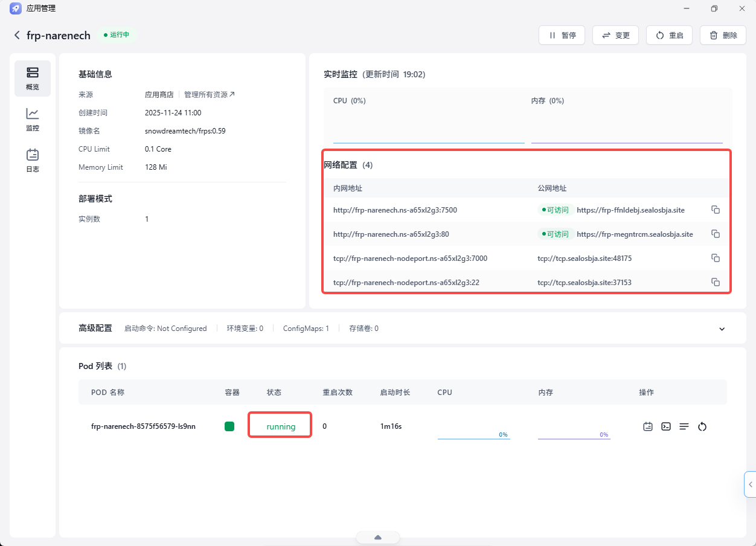Click the CPU (0%) monitoring chart
The height and width of the screenshot is (546, 756).
[429, 120]
